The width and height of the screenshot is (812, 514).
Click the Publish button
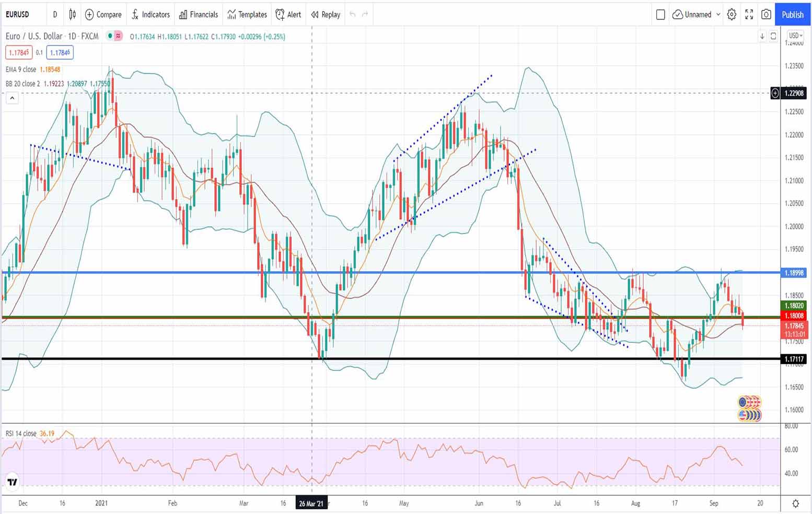click(792, 15)
